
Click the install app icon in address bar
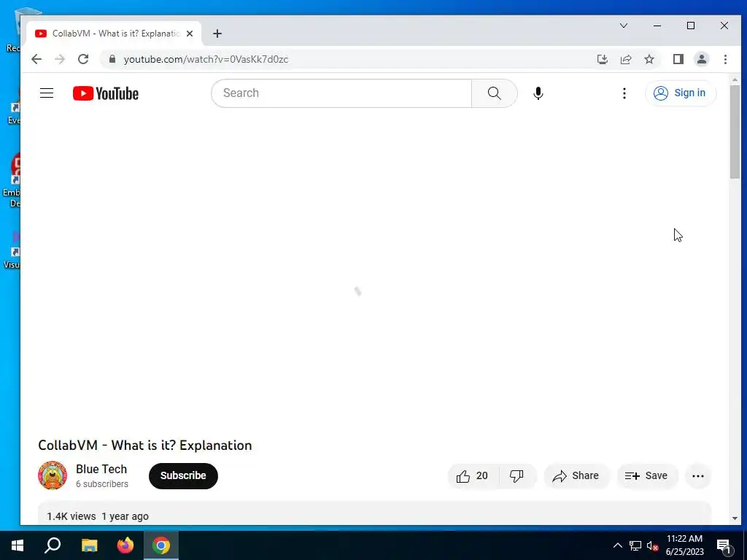coord(602,59)
